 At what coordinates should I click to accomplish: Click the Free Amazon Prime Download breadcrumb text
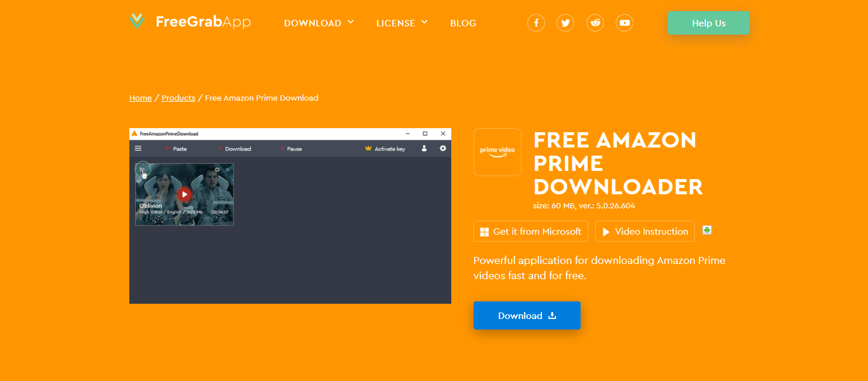(262, 98)
